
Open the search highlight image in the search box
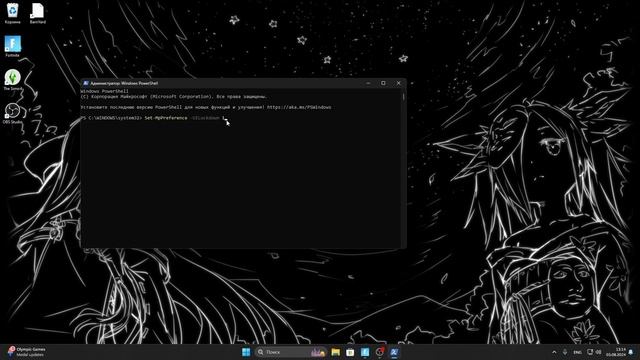click(x=318, y=352)
